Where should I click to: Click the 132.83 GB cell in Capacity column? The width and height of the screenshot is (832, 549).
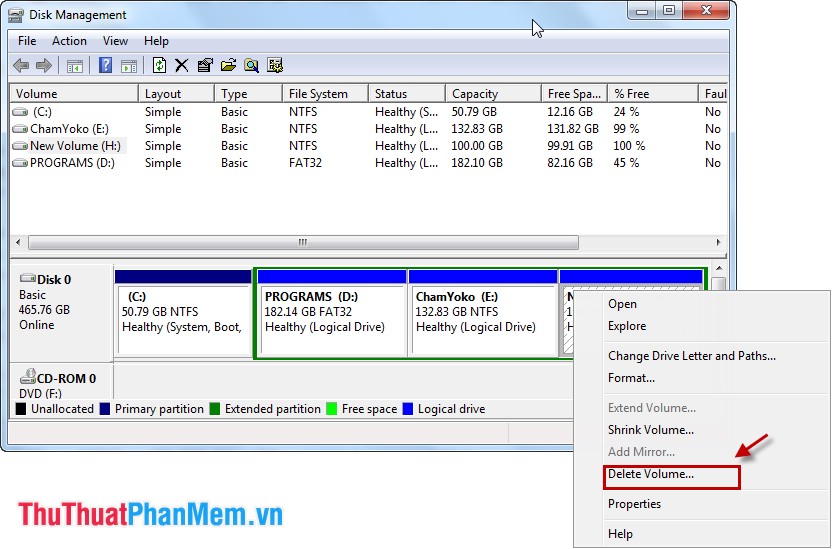click(476, 129)
